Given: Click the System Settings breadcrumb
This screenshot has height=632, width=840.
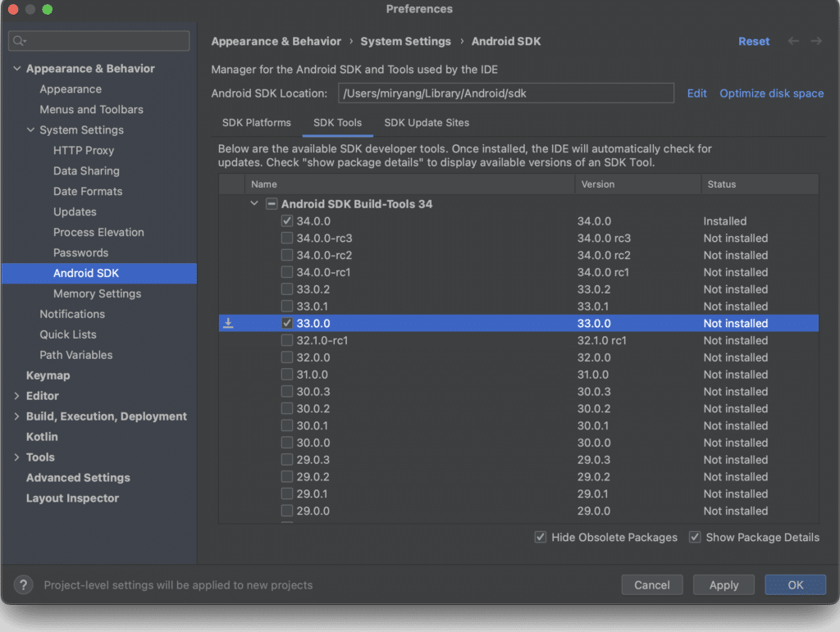Looking at the screenshot, I should pyautogui.click(x=405, y=41).
